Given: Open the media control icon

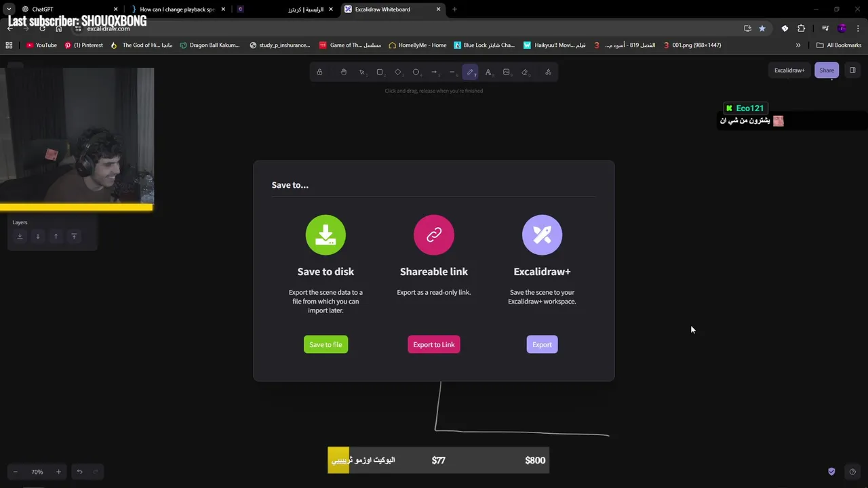Looking at the screenshot, I should [x=825, y=28].
